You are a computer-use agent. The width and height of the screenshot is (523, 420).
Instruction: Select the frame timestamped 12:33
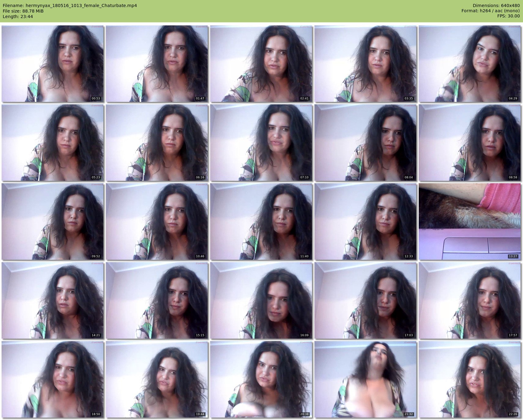pos(365,221)
